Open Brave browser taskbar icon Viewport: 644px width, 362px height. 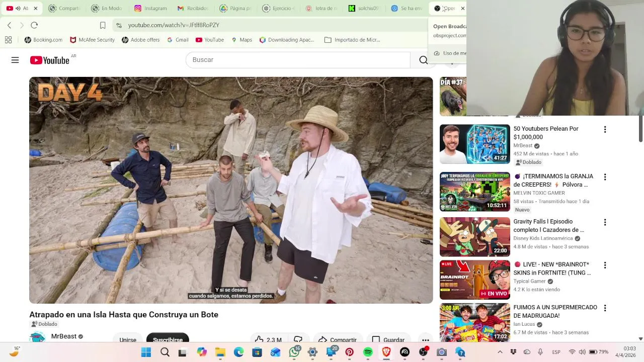click(386, 352)
